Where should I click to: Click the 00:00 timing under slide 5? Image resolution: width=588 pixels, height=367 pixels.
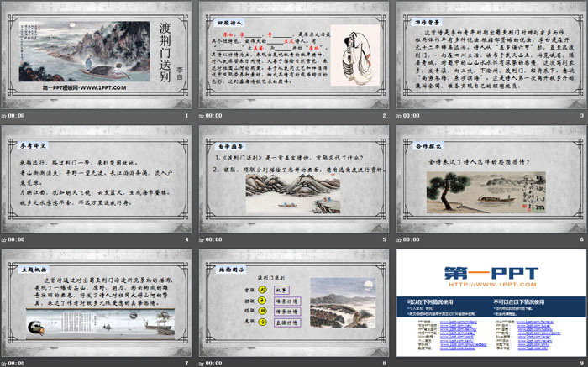tap(213, 239)
